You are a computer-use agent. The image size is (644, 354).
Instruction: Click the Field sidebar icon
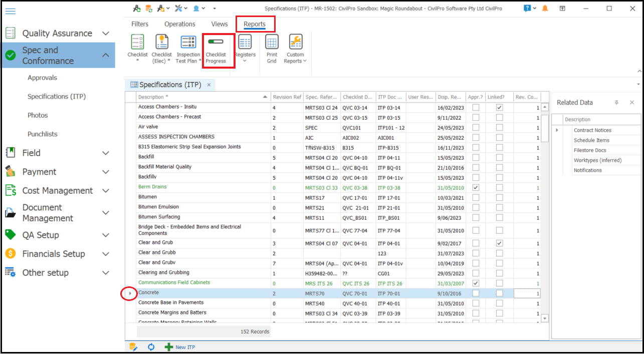11,153
